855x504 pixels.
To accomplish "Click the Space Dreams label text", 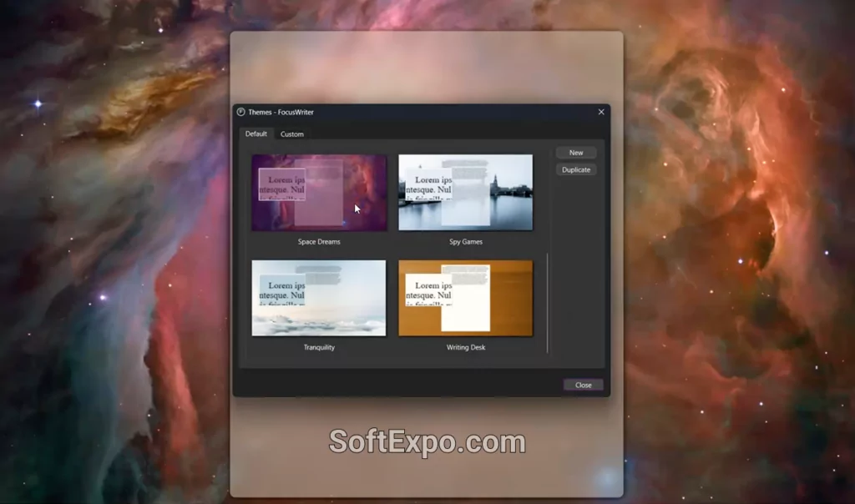I will [318, 241].
